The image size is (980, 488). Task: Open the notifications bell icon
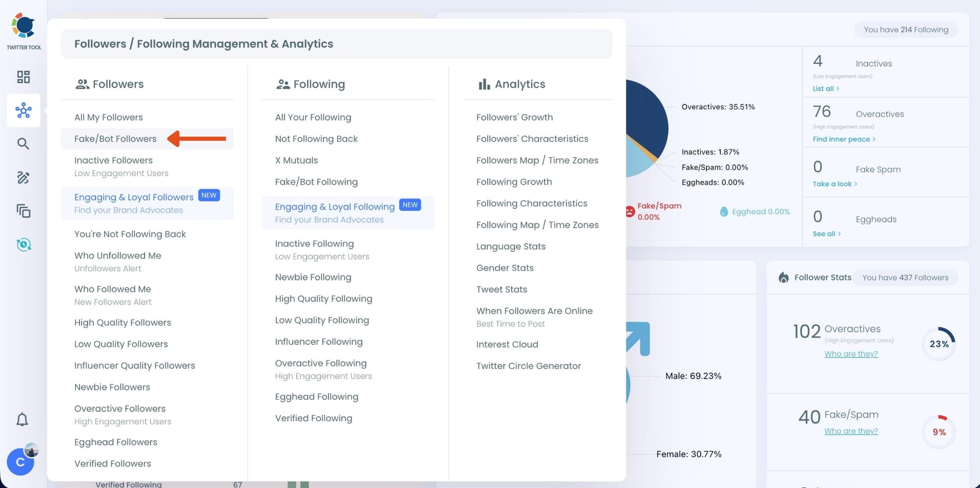point(22,419)
